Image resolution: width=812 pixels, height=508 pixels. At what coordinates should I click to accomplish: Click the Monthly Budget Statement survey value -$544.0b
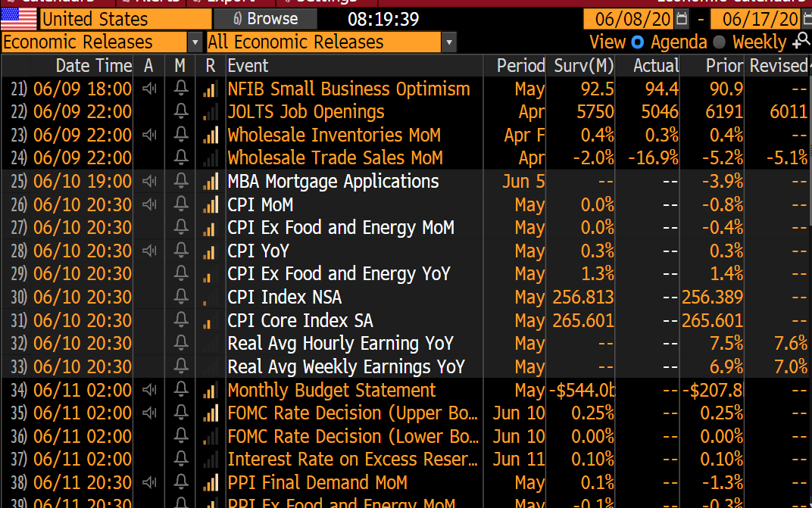[x=582, y=390]
